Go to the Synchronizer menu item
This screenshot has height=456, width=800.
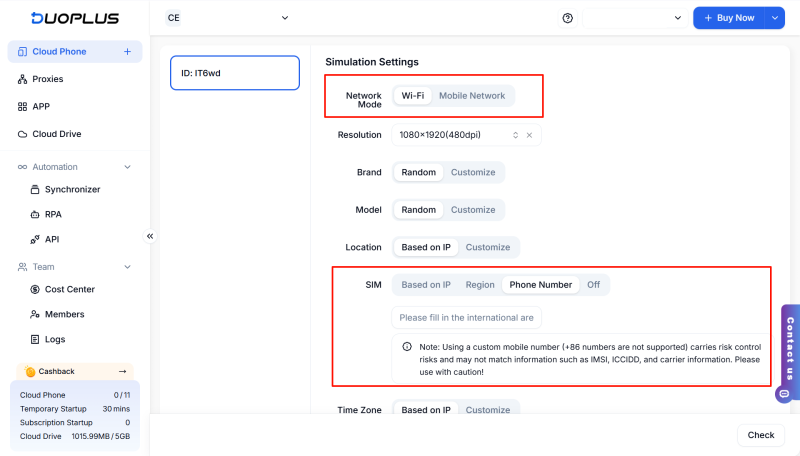[x=72, y=189]
